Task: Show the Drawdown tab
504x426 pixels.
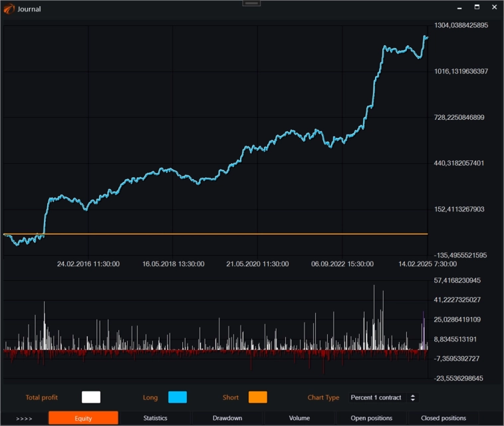Action: (227, 418)
